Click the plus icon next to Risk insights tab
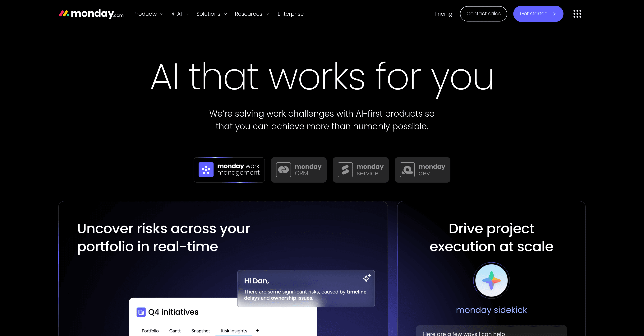The height and width of the screenshot is (336, 644). coord(257,330)
